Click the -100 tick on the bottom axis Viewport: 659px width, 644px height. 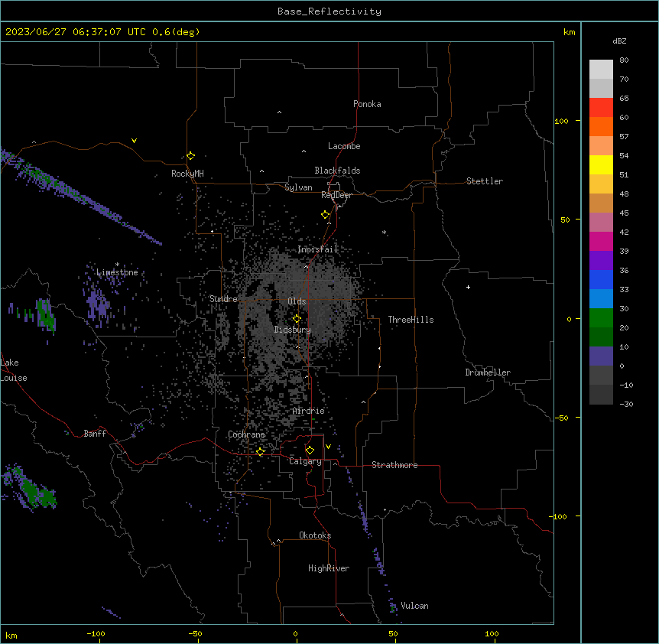(96, 633)
